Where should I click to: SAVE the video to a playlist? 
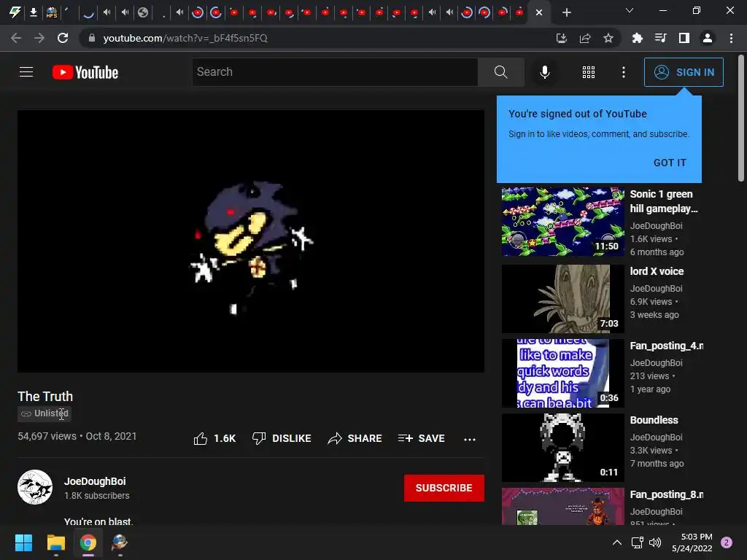(x=421, y=438)
